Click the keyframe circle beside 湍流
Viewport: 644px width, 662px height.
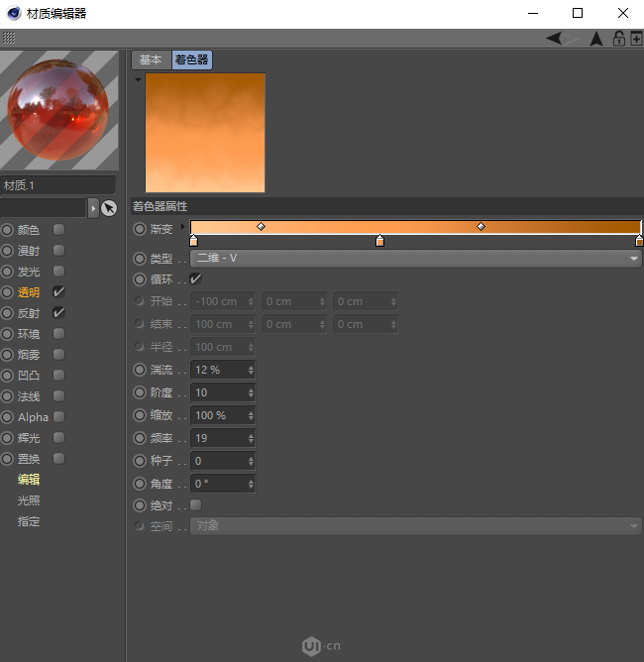tap(140, 370)
